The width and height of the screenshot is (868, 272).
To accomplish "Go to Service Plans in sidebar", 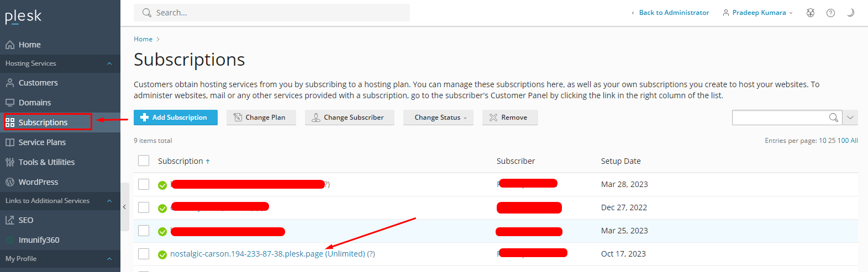I will (x=42, y=142).
